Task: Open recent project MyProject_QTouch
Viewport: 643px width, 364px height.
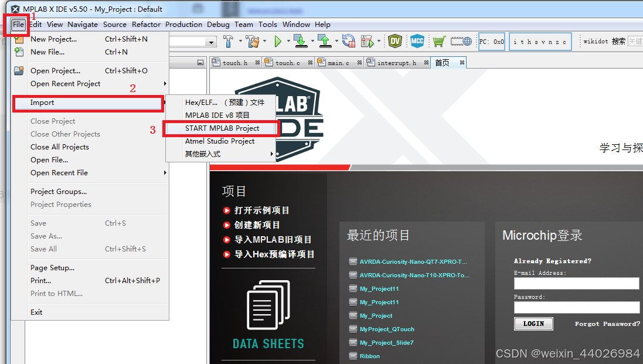Action: point(387,329)
